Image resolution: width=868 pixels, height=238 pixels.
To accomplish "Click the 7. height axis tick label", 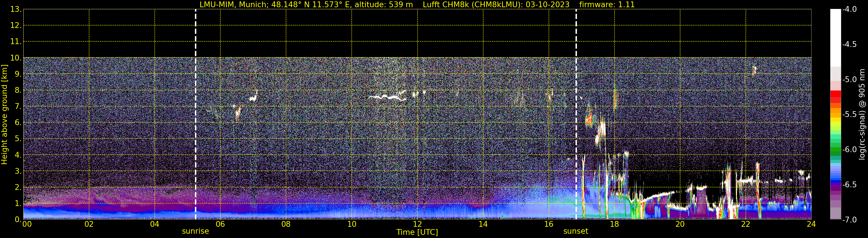I will [x=18, y=107].
